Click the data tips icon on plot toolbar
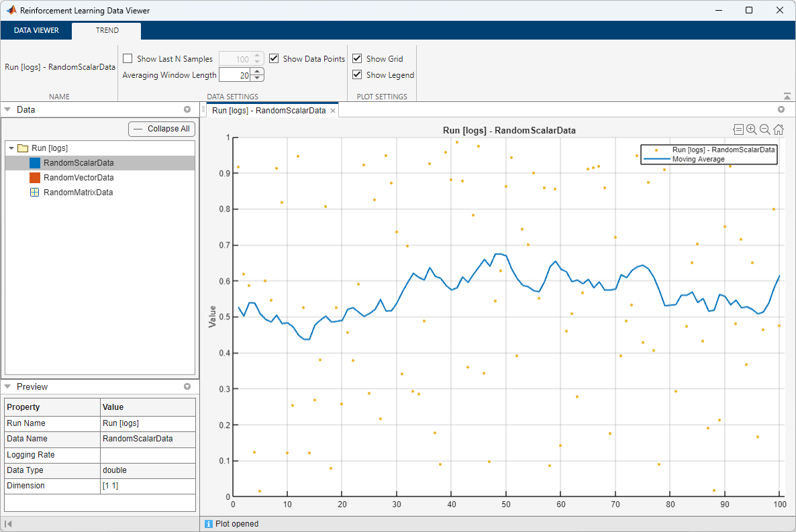This screenshot has width=796, height=532. pyautogui.click(x=738, y=129)
